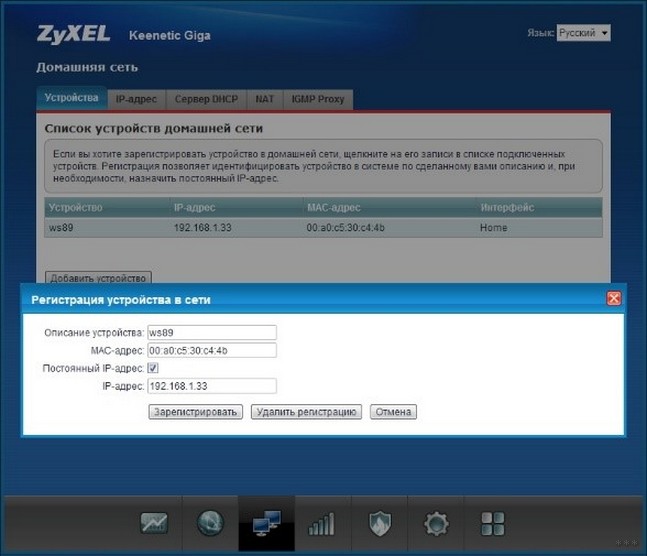Open the system monitor chart icon
647x556 pixels.
[x=155, y=522]
